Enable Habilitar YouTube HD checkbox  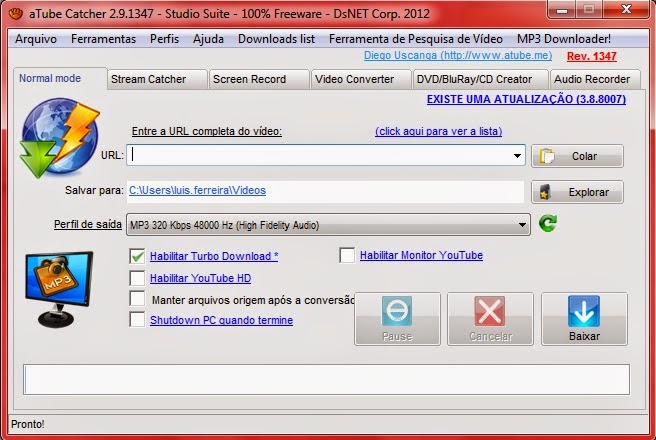click(137, 278)
